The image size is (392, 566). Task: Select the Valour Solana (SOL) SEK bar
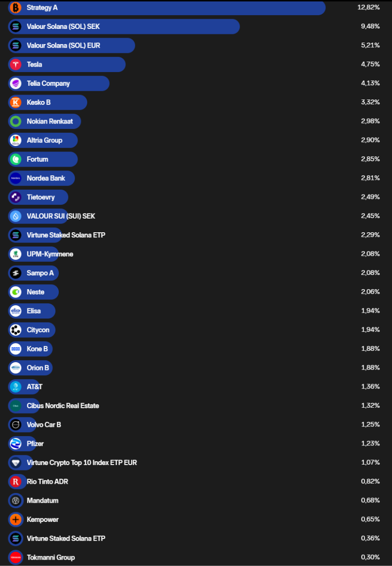124,27
